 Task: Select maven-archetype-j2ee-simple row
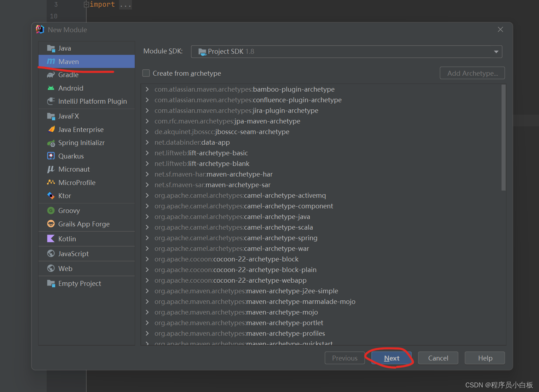(x=321, y=291)
